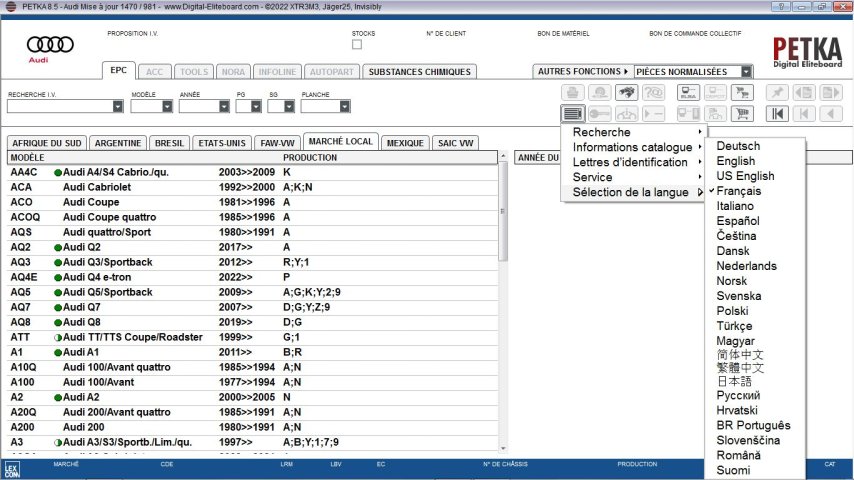The image size is (854, 480).
Task: Select the Audi Q5/Sportback row
Action: click(253, 292)
